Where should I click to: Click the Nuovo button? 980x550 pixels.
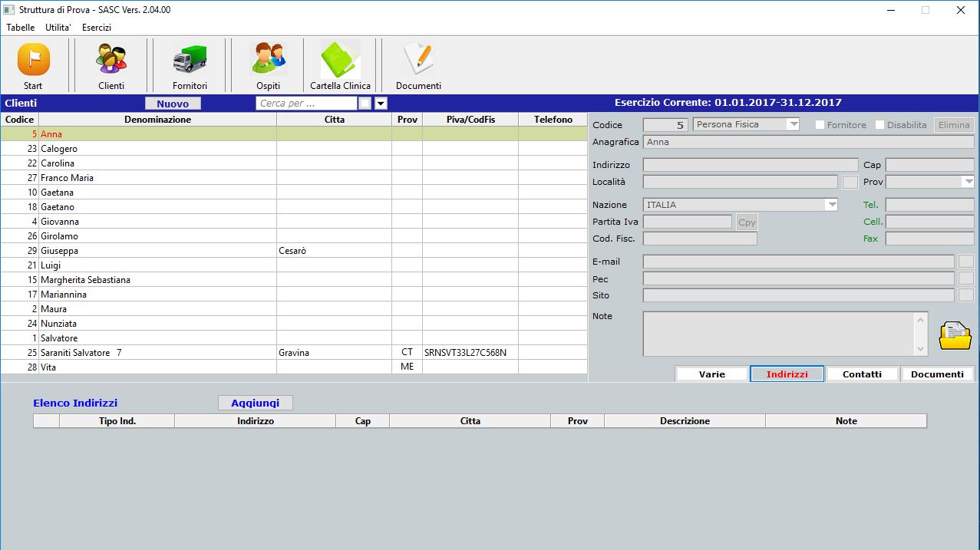(173, 104)
